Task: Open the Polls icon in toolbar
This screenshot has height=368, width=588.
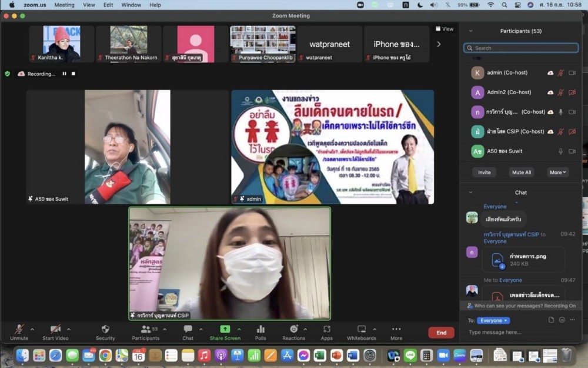Action: pos(260,329)
